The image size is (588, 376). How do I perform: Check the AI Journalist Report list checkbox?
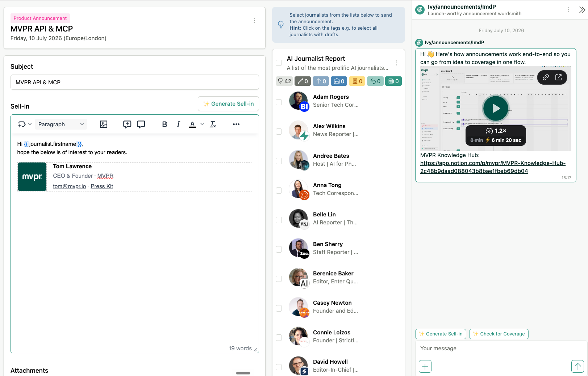[x=279, y=63]
